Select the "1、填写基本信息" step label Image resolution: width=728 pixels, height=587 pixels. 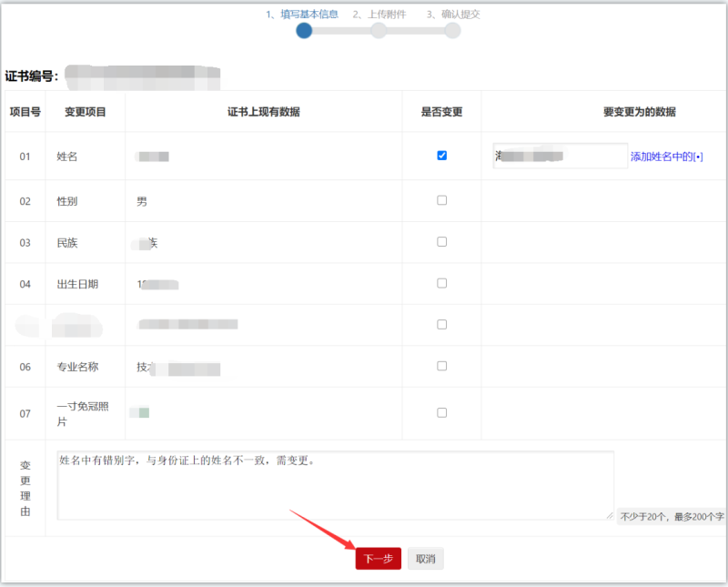[304, 14]
